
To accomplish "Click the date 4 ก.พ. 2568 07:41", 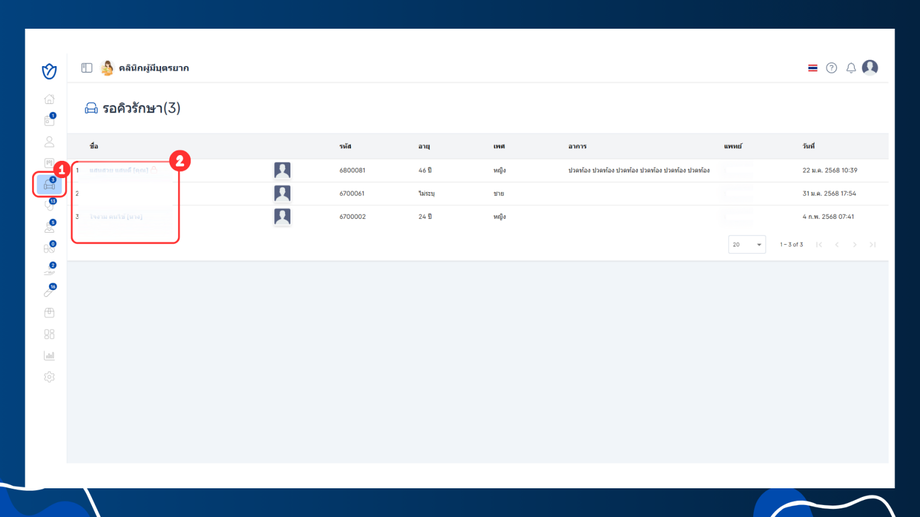I will coord(828,217).
